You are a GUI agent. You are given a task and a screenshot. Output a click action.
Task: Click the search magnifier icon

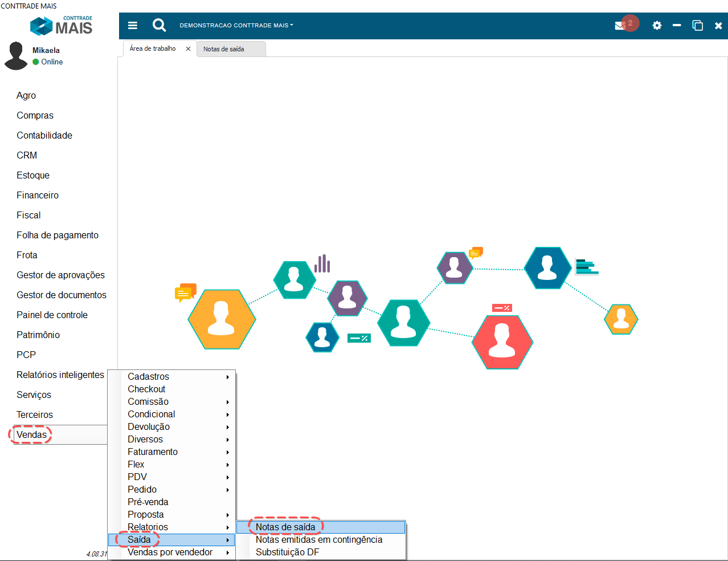[159, 25]
